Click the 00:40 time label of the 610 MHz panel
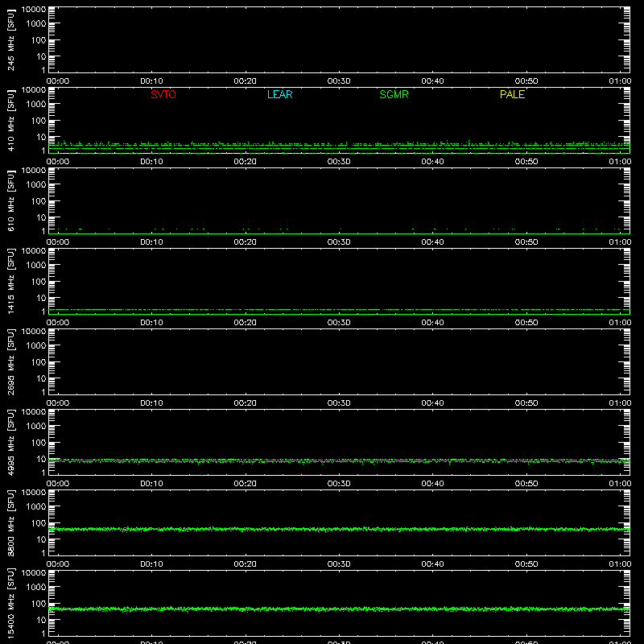The image size is (644, 644). click(432, 242)
